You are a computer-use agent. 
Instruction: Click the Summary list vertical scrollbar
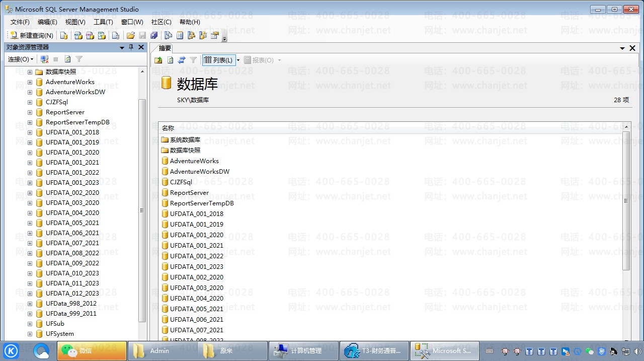click(626, 201)
